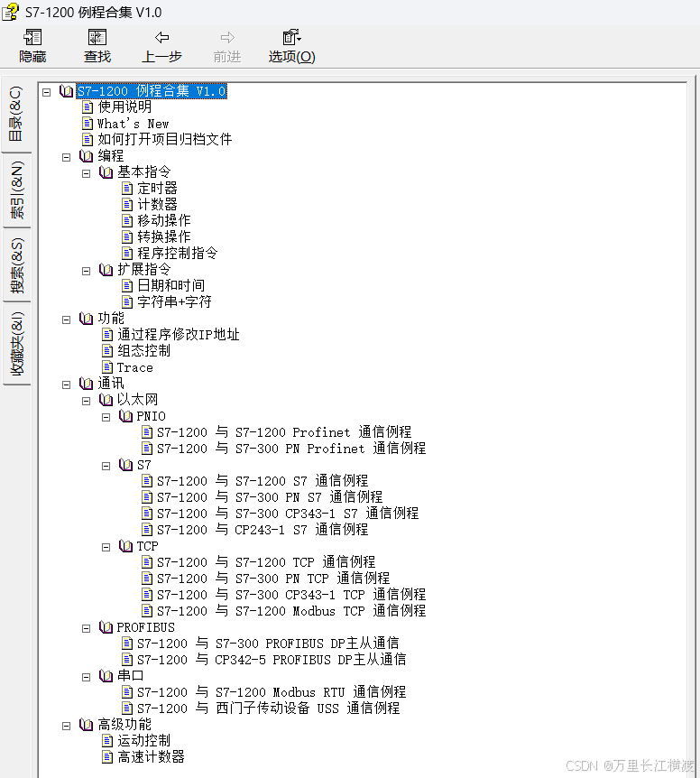This screenshot has height=778, width=700.
Task: Collapse the 以太网 tree node
Action: tap(87, 401)
